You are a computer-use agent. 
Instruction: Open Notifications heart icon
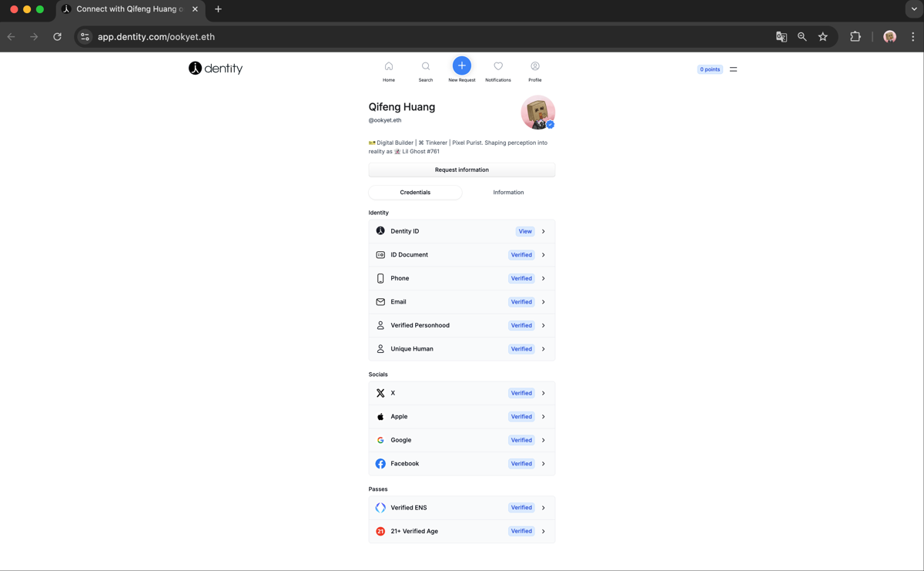pyautogui.click(x=498, y=67)
